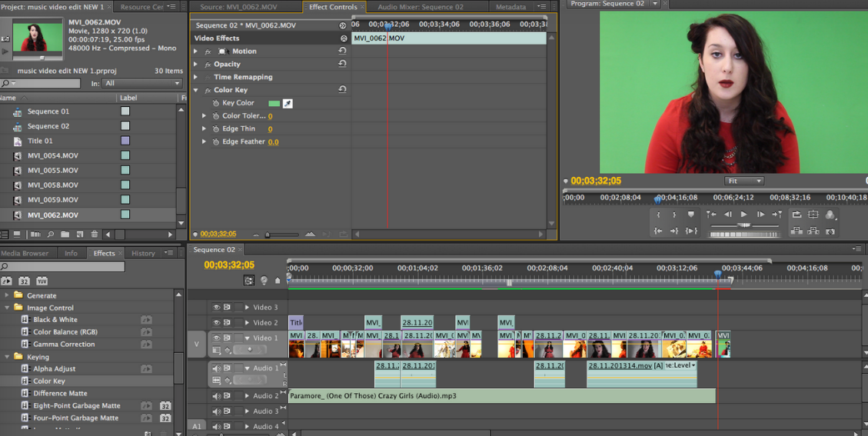Expand Generate folder in Effects panel
Viewport: 868px width, 436px height.
click(x=7, y=295)
